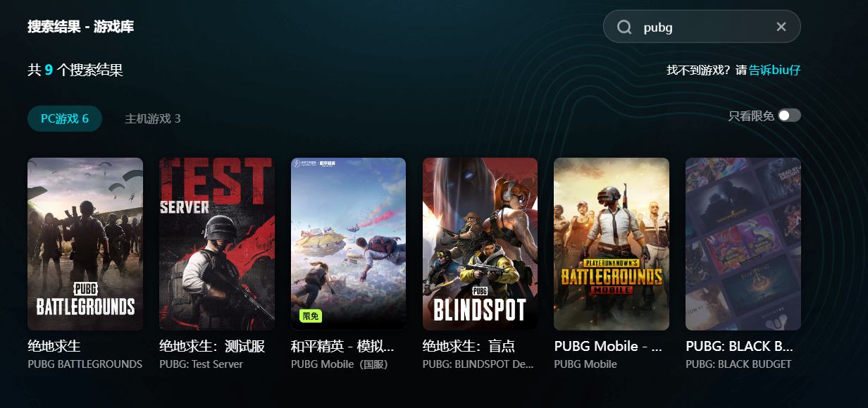Screen dimensions: 868x408
Task: Toggle the 只看限免 switch
Action: click(x=789, y=116)
